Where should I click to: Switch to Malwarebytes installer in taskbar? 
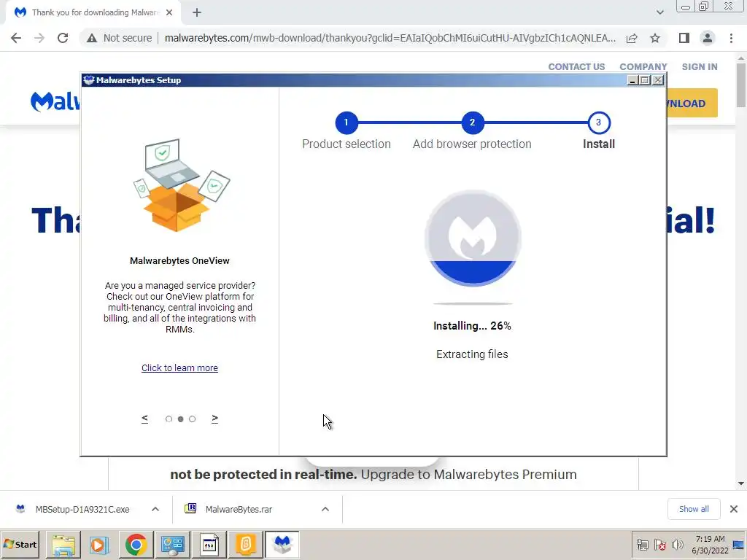tap(282, 545)
